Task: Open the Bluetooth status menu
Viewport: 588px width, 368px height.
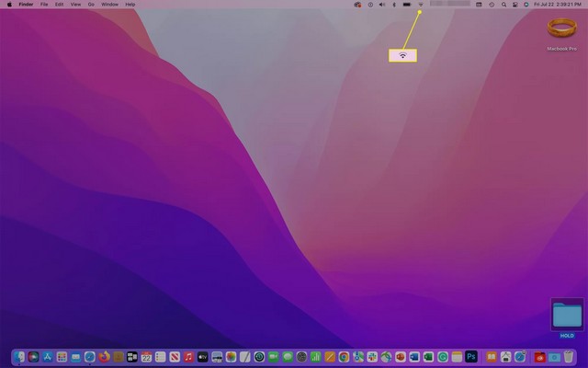Action: coord(393,5)
